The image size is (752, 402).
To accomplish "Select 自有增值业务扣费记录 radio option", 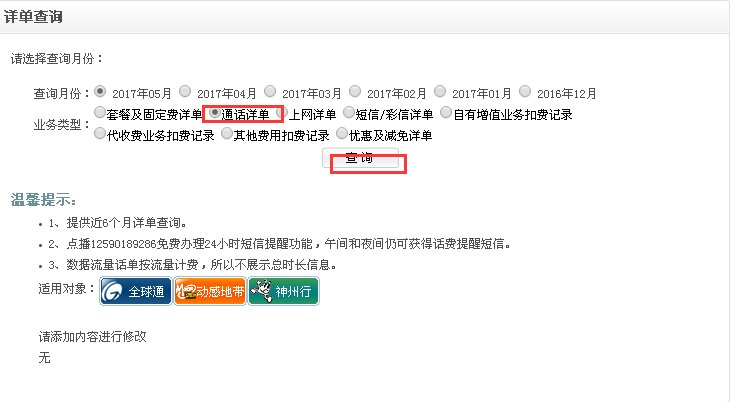I will (446, 112).
